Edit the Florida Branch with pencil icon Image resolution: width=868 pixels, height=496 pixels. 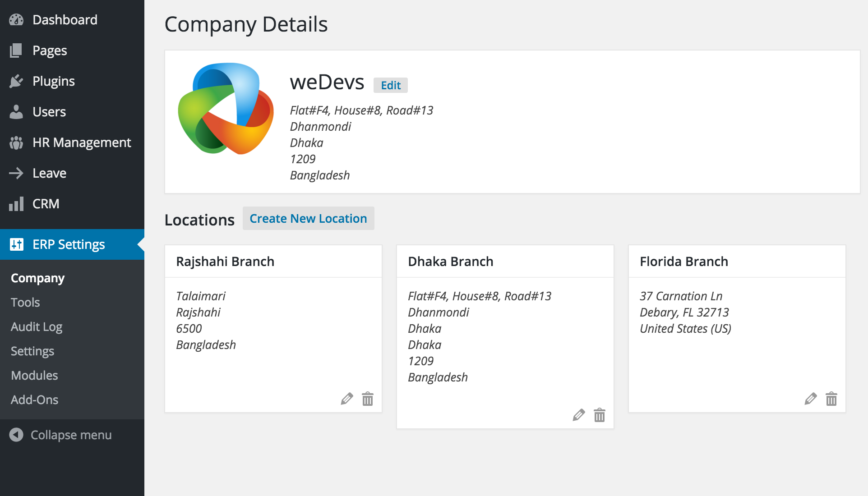[x=811, y=399]
